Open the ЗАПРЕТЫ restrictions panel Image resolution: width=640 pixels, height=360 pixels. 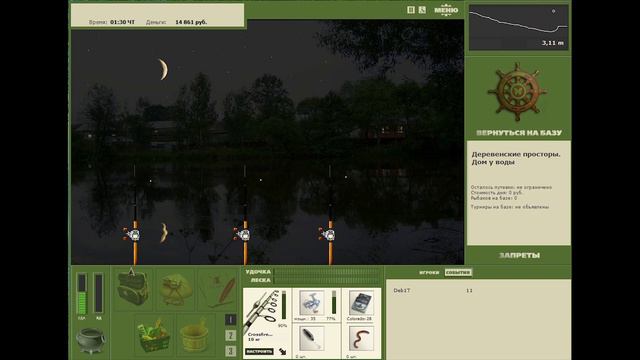tap(519, 255)
